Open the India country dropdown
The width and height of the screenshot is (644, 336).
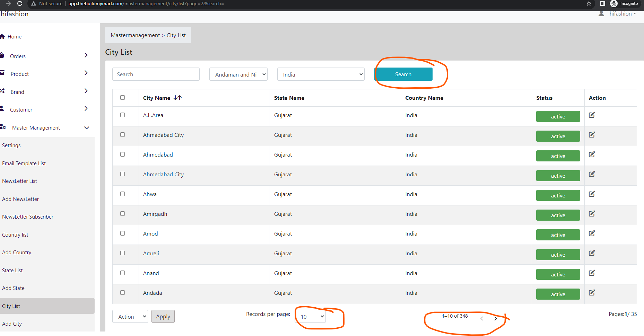321,74
